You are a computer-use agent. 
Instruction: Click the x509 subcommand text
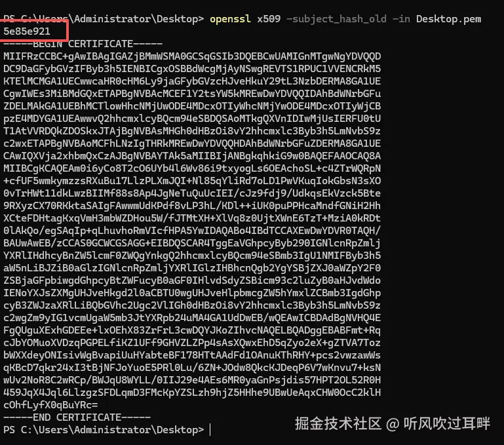tap(269, 19)
